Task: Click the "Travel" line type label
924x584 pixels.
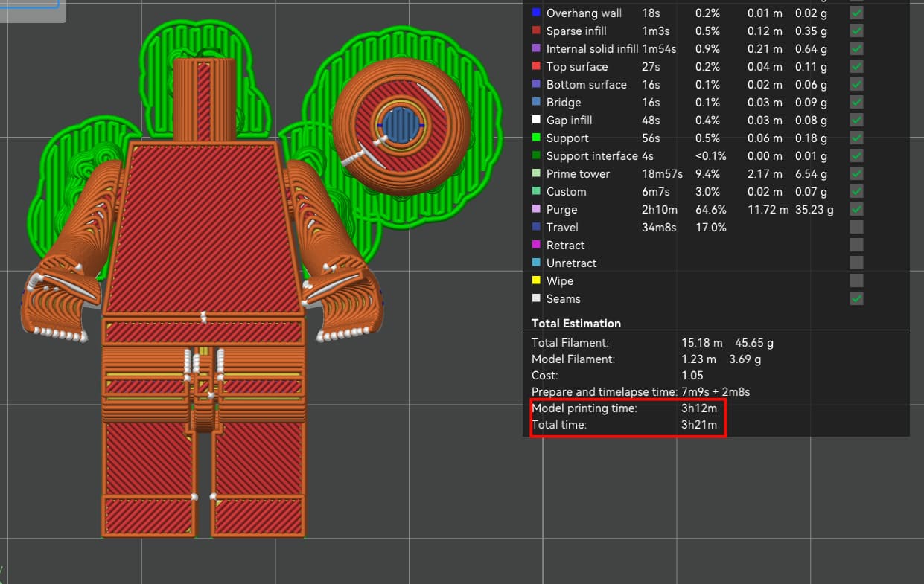Action: pyautogui.click(x=562, y=227)
